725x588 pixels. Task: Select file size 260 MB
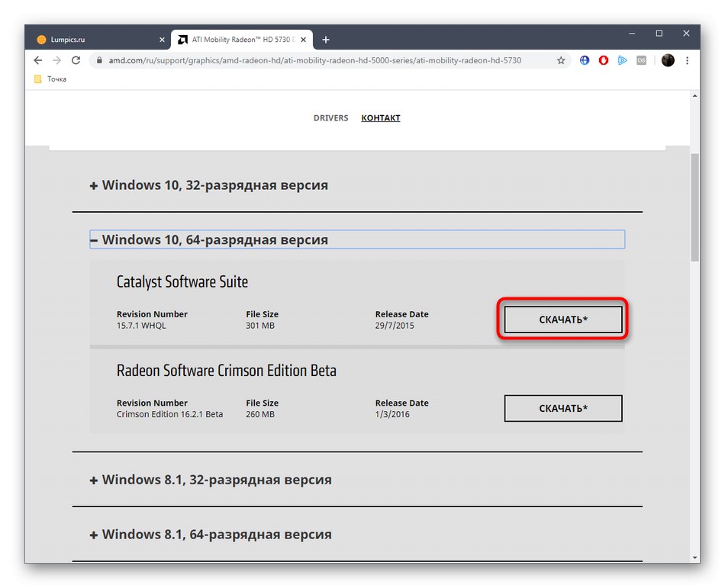click(259, 414)
